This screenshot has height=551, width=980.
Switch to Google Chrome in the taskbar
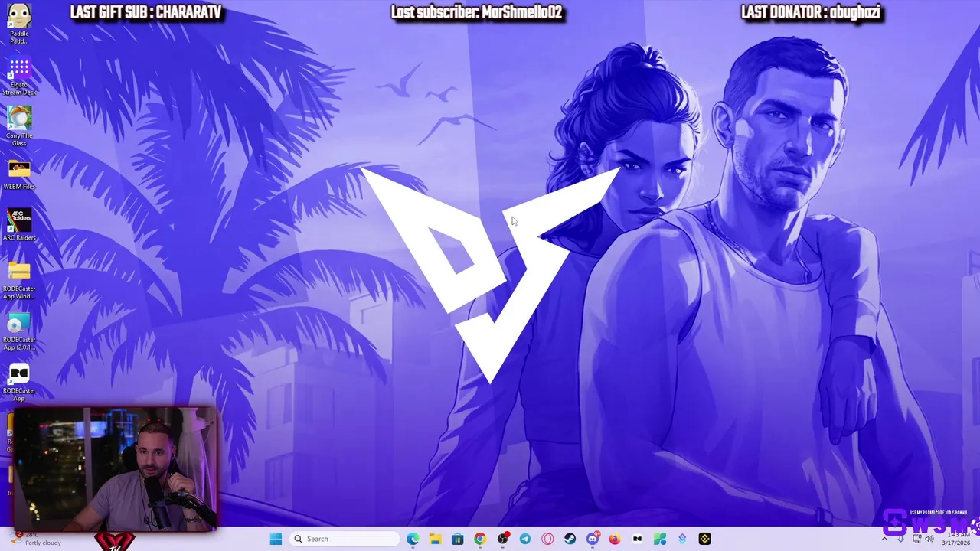pyautogui.click(x=480, y=539)
